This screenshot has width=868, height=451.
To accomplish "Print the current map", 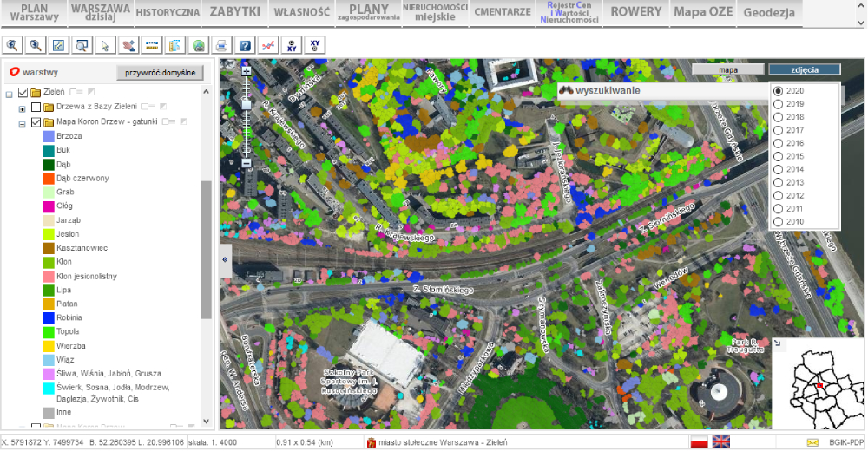I will pyautogui.click(x=221, y=45).
